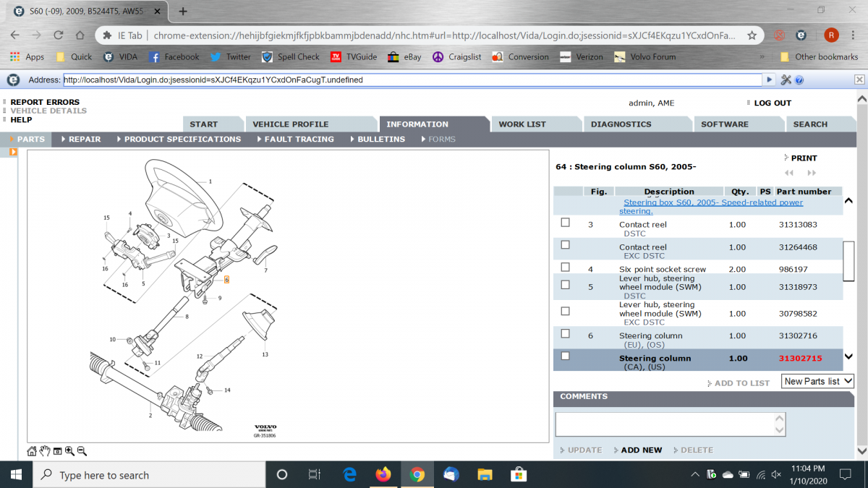Screen dimensions: 868x488
Task: Zoom out of the diagram with the magnifier minus
Action: coord(82,451)
